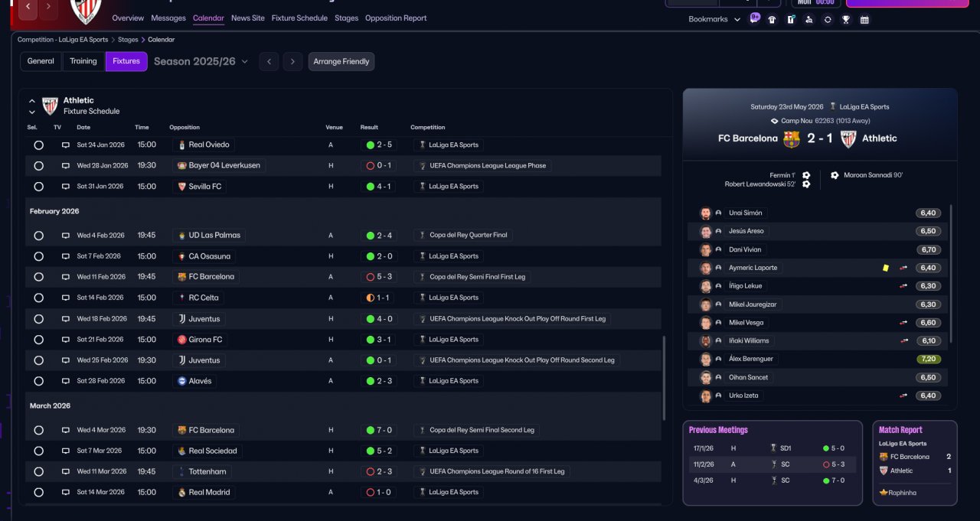Click the Match Report heading
Viewport: 980px width, 521px height.
coord(900,430)
